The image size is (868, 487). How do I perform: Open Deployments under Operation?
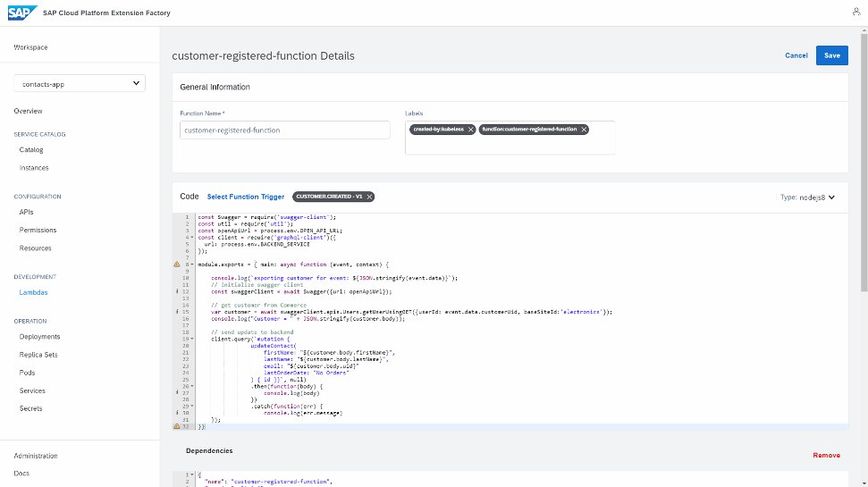click(x=40, y=337)
